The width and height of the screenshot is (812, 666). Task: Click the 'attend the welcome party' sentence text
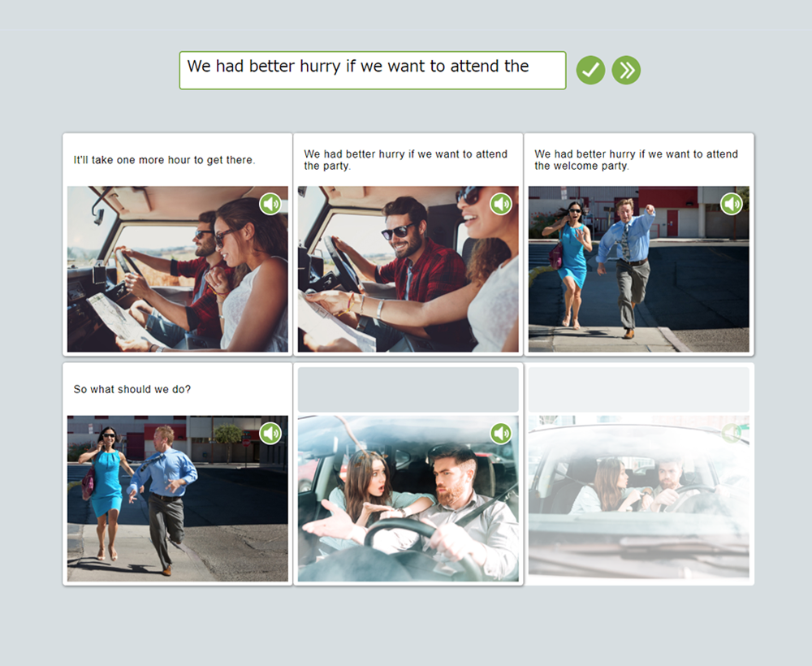(636, 160)
